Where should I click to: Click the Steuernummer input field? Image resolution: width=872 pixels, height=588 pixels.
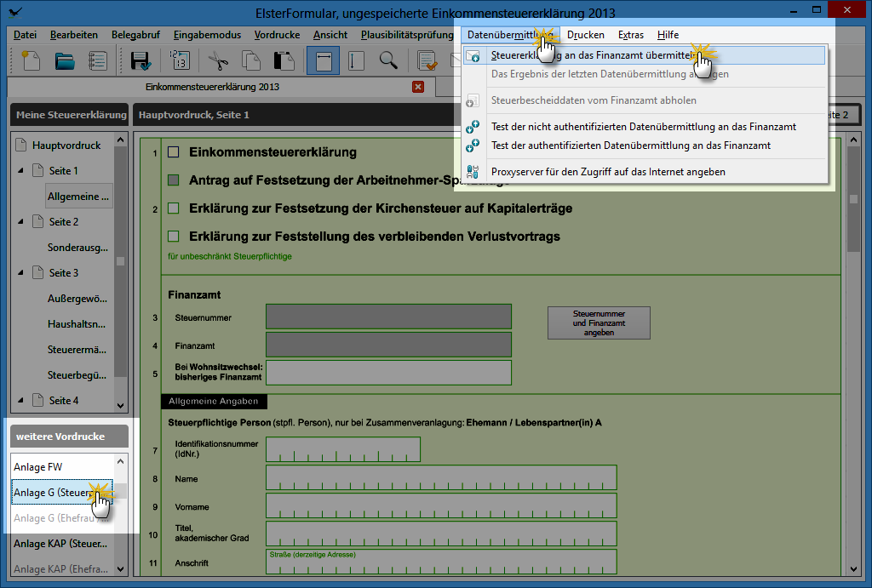(388, 317)
